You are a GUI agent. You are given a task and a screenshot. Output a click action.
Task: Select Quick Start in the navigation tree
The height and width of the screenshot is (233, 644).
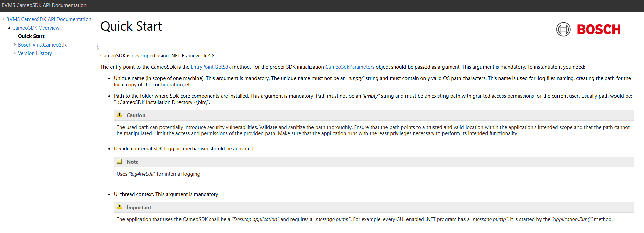31,36
